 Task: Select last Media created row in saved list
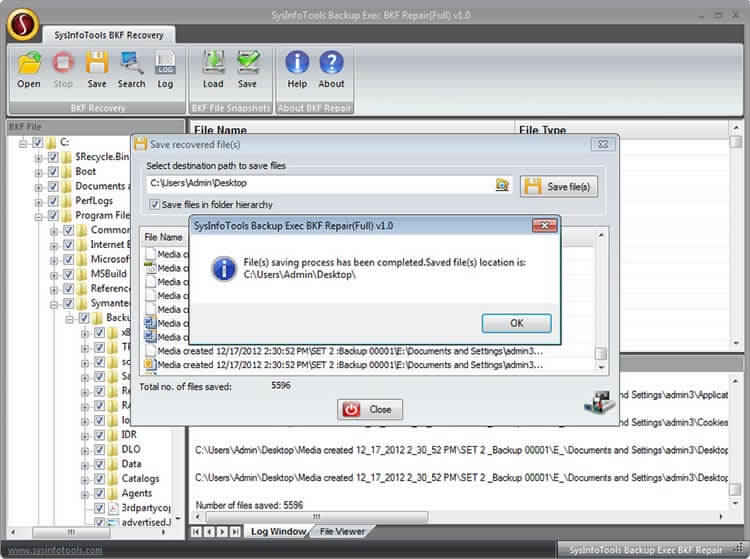[350, 365]
